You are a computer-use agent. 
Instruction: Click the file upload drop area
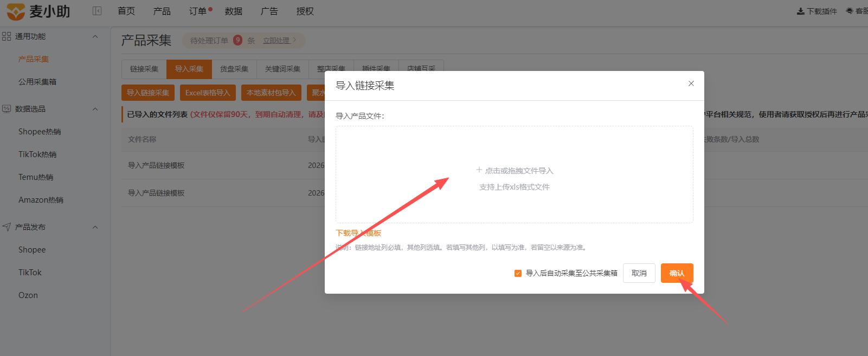(515, 174)
